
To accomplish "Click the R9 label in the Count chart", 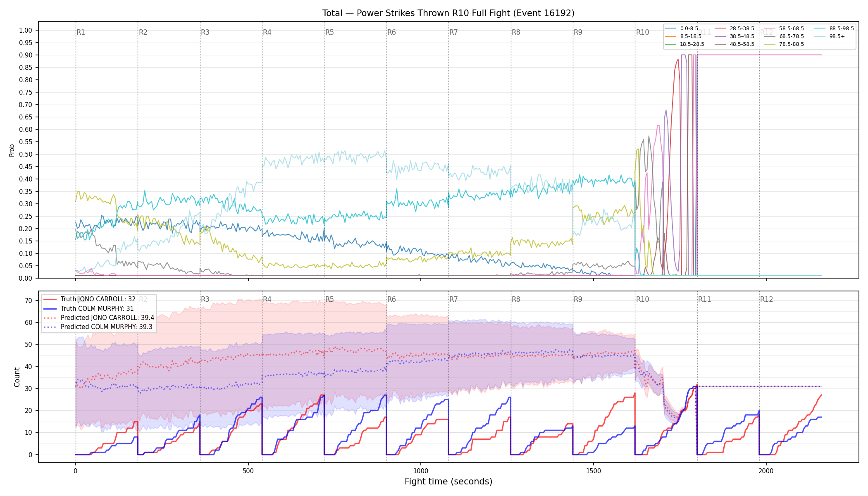I will point(578,299).
